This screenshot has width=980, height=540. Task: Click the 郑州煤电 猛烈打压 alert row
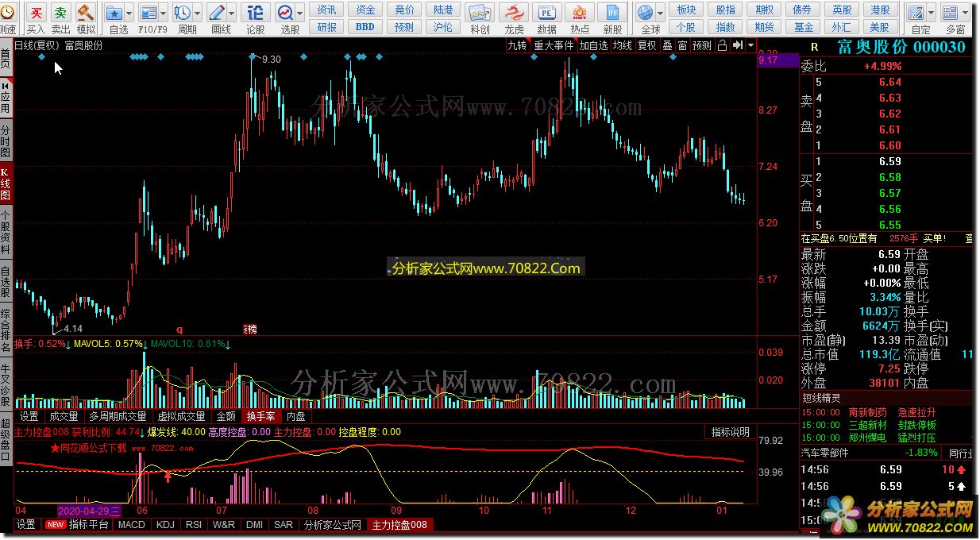[885, 438]
